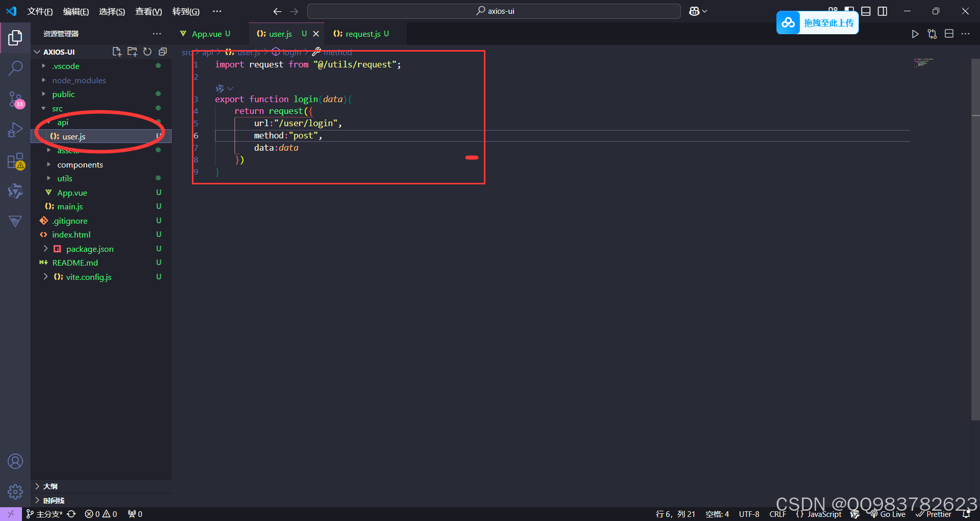Open explorer panel more actions menu

click(157, 34)
